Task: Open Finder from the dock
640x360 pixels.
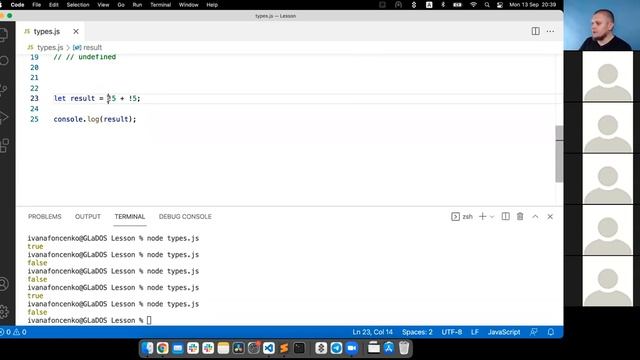Action: (x=147, y=348)
